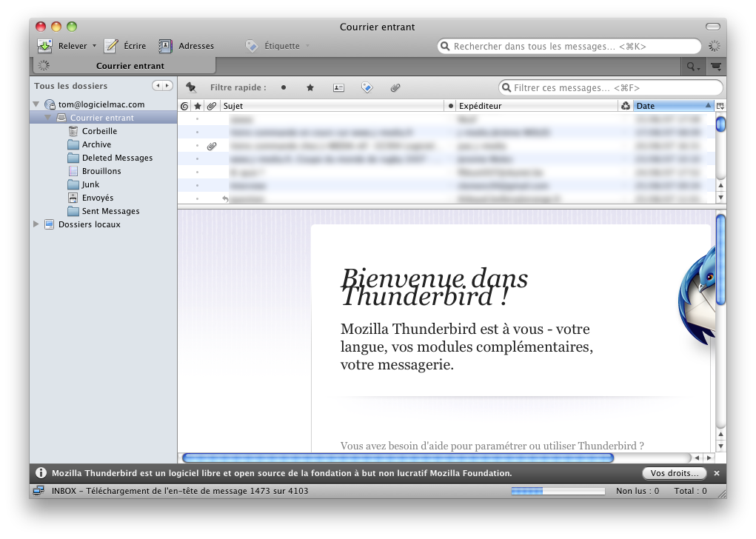
Task: Click the Courrier entrant inbox icon in the folder tree
Action: tap(61, 118)
